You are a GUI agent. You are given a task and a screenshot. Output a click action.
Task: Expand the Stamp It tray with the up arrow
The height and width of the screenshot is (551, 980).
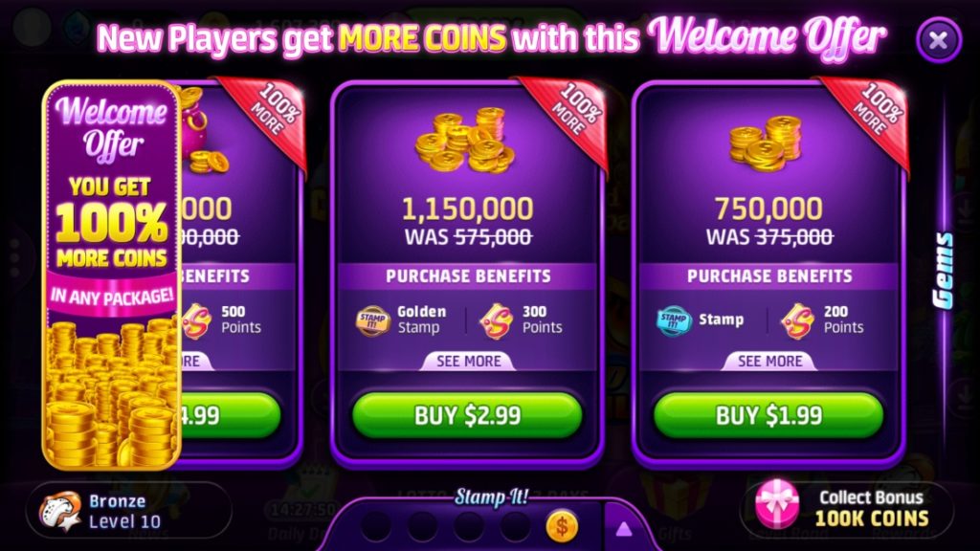coord(623,530)
